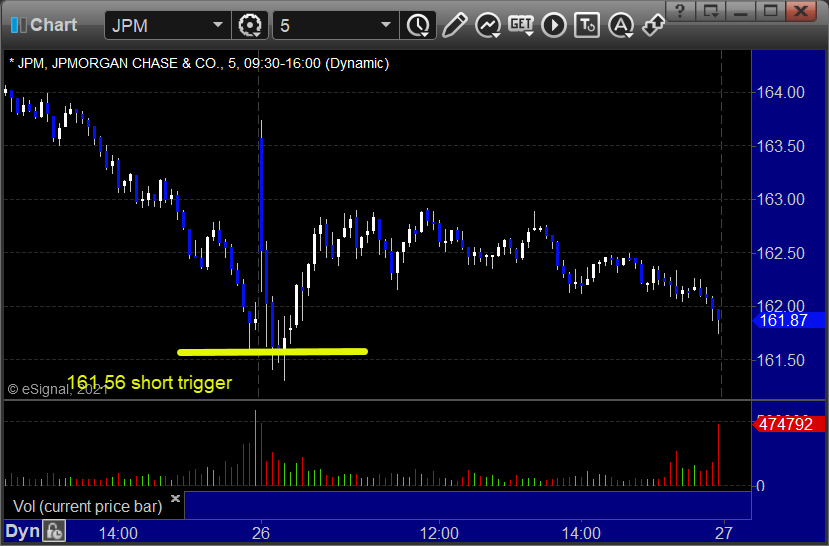
Task: Open the JPM symbol dropdown
Action: click(x=217, y=25)
